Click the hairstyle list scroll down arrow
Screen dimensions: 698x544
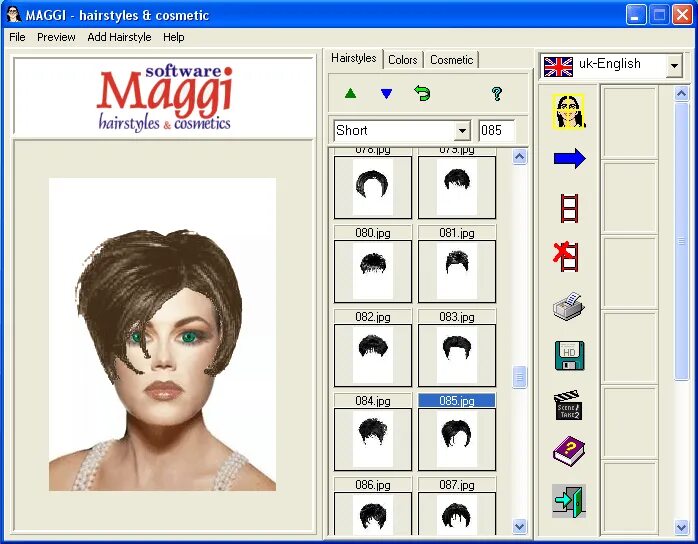pyautogui.click(x=519, y=526)
